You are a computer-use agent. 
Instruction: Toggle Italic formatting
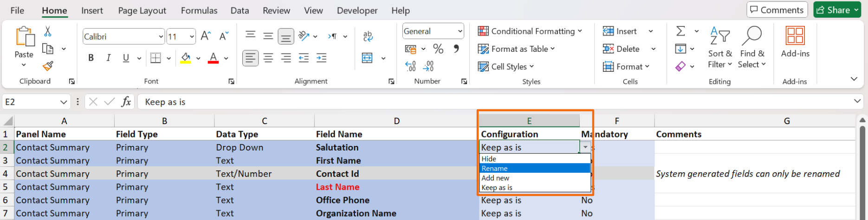pos(108,58)
